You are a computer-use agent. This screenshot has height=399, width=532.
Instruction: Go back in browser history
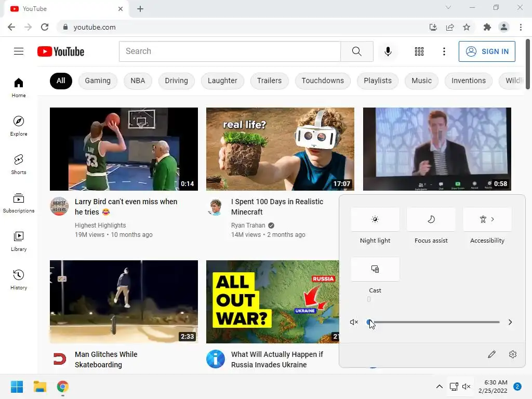point(11,27)
